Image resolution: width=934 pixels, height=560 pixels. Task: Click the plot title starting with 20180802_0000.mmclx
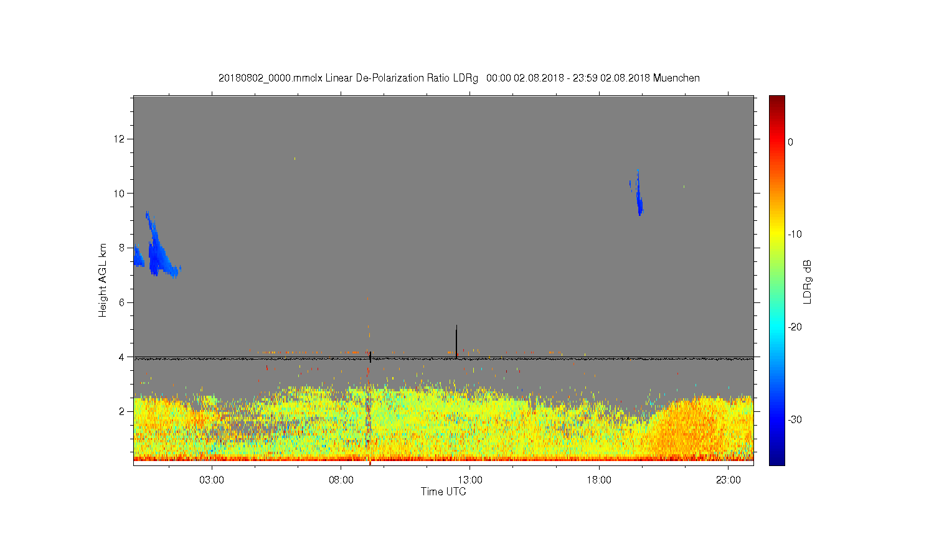coord(459,78)
